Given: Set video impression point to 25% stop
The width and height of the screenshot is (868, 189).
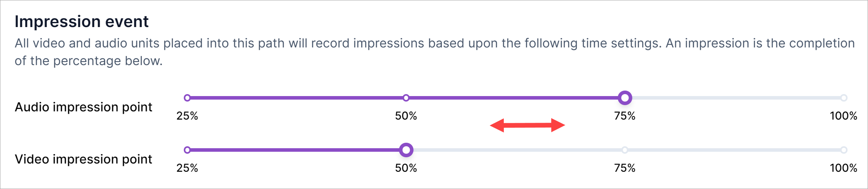Looking at the screenshot, I should tap(187, 150).
